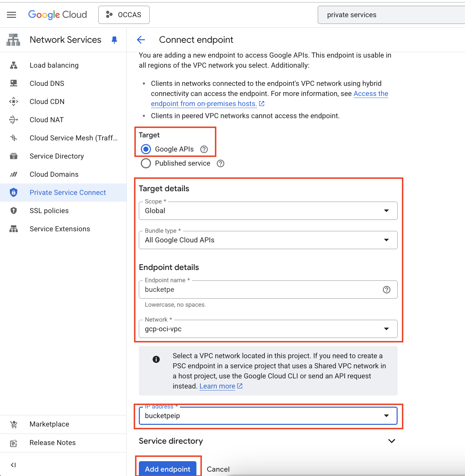The height and width of the screenshot is (476, 465).
Task: Click the help icon next to Published service
Action: pyautogui.click(x=220, y=164)
